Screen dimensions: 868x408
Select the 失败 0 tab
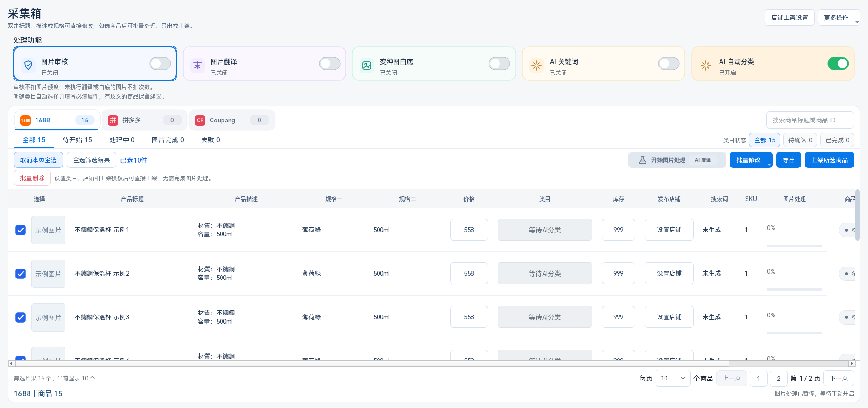pos(211,140)
